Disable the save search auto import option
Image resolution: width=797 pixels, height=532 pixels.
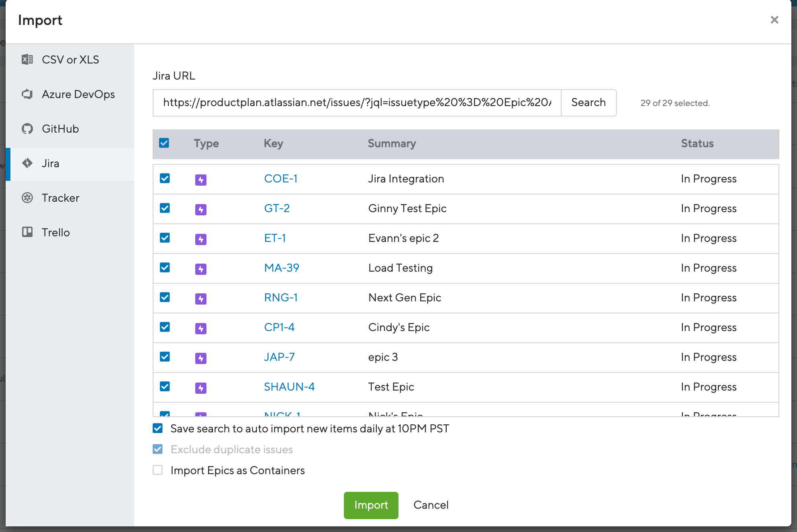157,428
